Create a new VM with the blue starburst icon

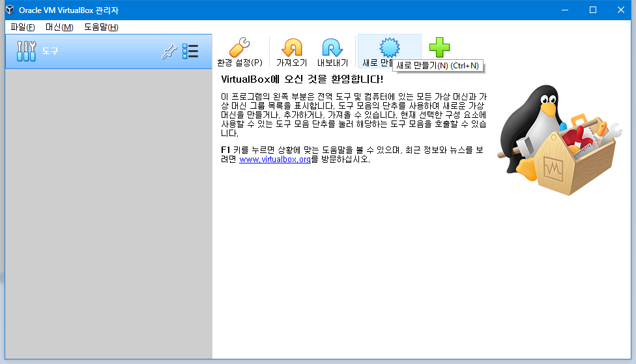(x=390, y=48)
